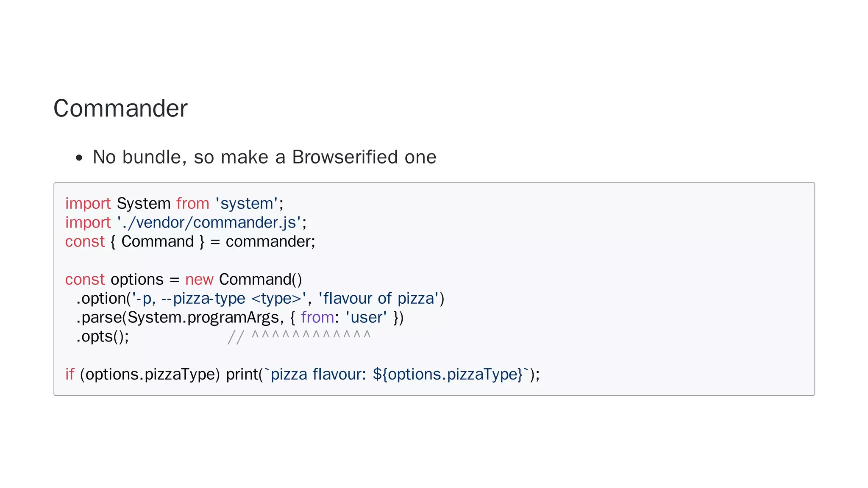The height and width of the screenshot is (488, 868).
Task: Click the 'flavour of pizza' description string
Action: (378, 299)
